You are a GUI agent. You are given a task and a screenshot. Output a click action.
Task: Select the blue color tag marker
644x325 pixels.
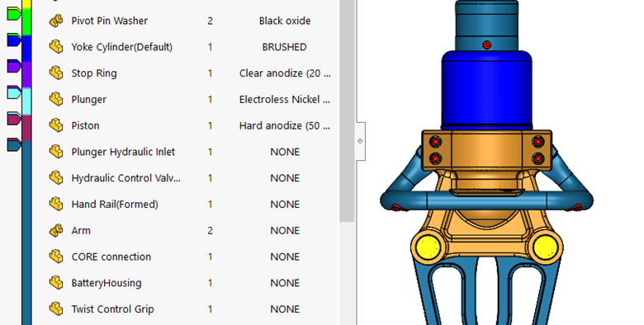14,40
